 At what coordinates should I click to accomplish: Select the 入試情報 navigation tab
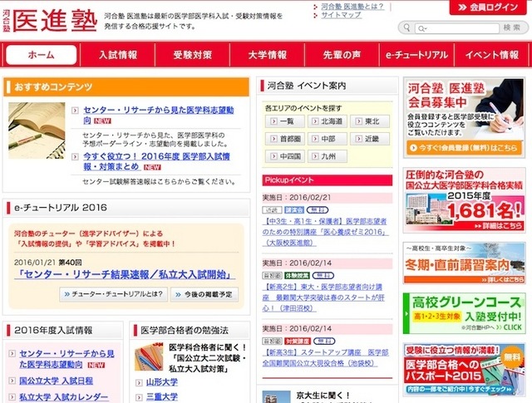118,55
